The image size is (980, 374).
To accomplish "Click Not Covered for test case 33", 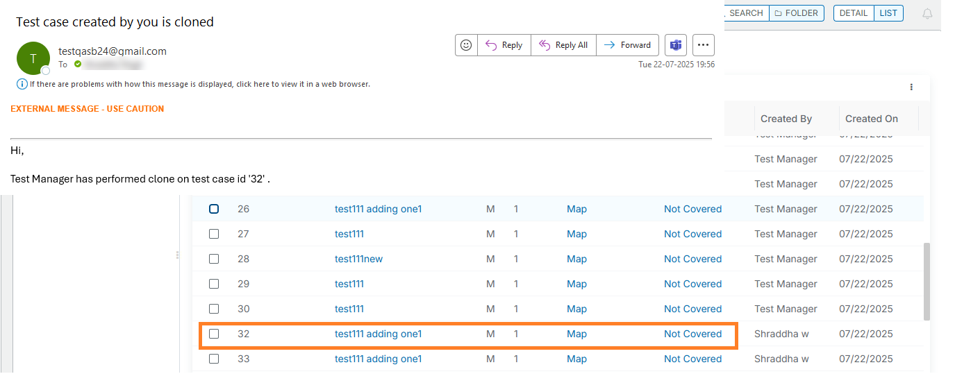I will [692, 359].
